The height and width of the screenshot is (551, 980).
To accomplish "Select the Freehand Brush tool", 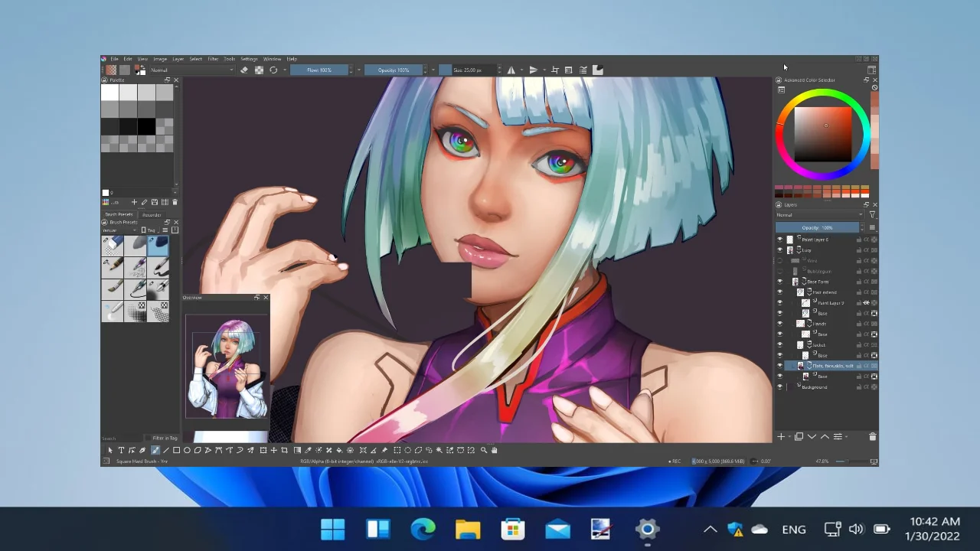I will 155,450.
